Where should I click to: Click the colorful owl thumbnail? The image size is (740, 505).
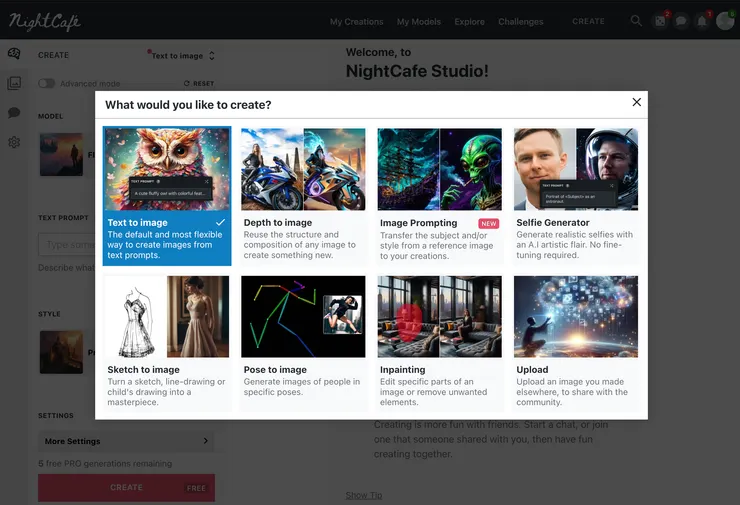point(167,169)
